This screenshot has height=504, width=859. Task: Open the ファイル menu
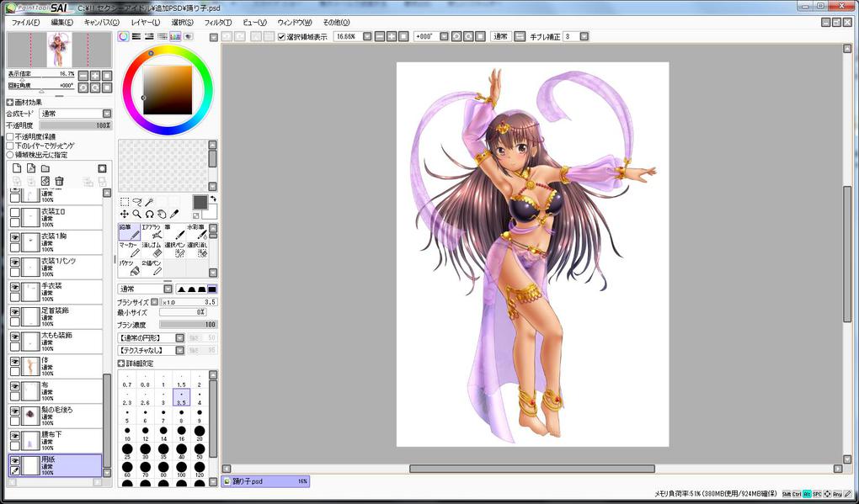pyautogui.click(x=25, y=23)
